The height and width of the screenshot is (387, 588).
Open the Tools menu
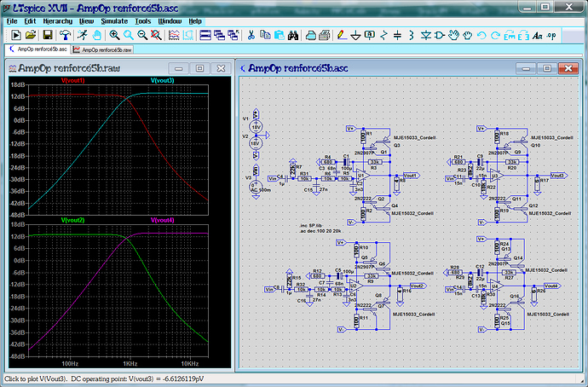tap(143, 21)
